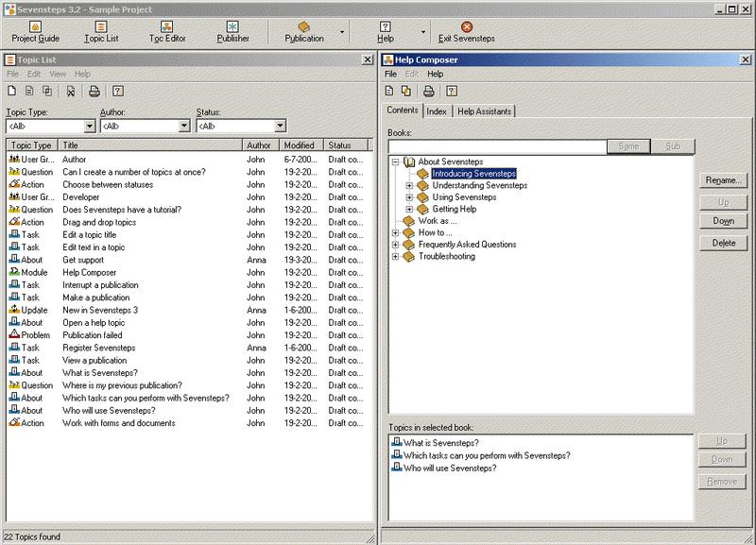756x545 pixels.
Task: Print from the Help Composer toolbar
Action: pyautogui.click(x=429, y=91)
